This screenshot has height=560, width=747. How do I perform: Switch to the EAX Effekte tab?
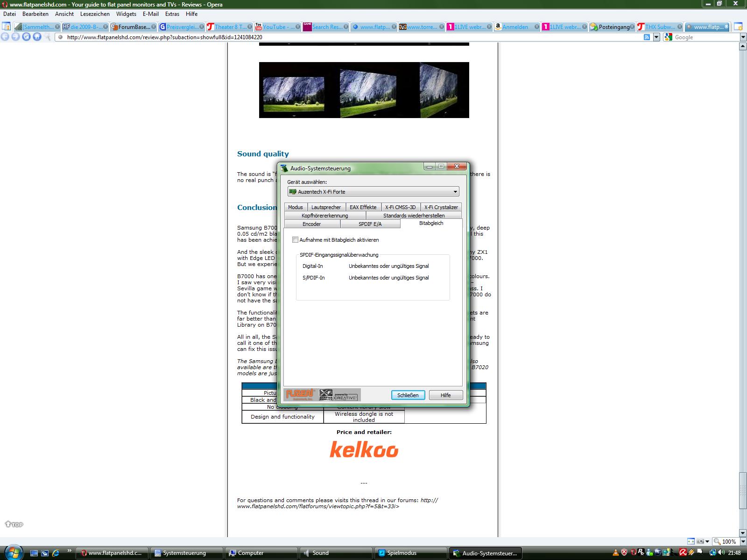pyautogui.click(x=363, y=207)
